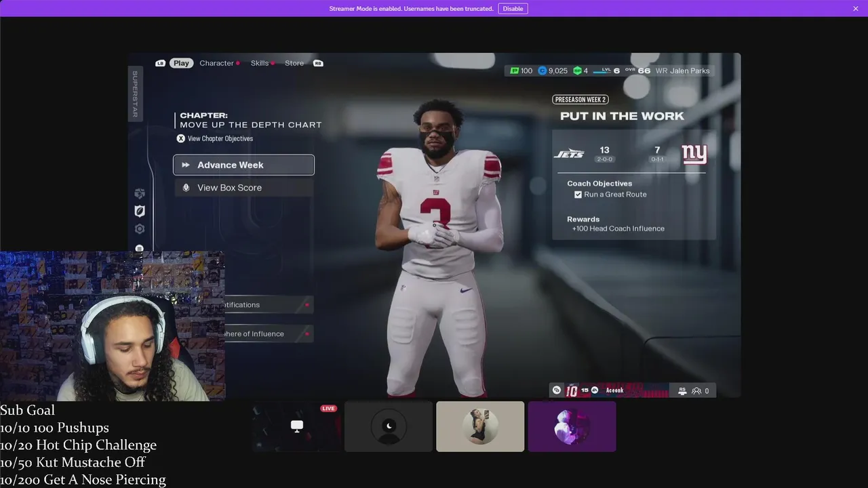Toggle the Run a Great Route checkbox
The width and height of the screenshot is (868, 488).
click(578, 195)
